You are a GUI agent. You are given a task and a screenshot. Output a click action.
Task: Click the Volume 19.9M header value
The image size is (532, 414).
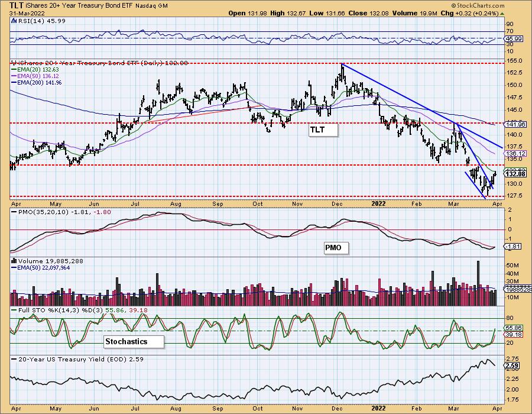coord(415,13)
